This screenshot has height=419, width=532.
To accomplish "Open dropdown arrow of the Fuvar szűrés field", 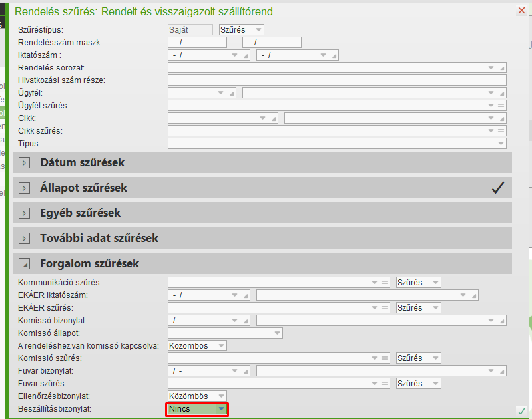I will (x=375, y=383).
